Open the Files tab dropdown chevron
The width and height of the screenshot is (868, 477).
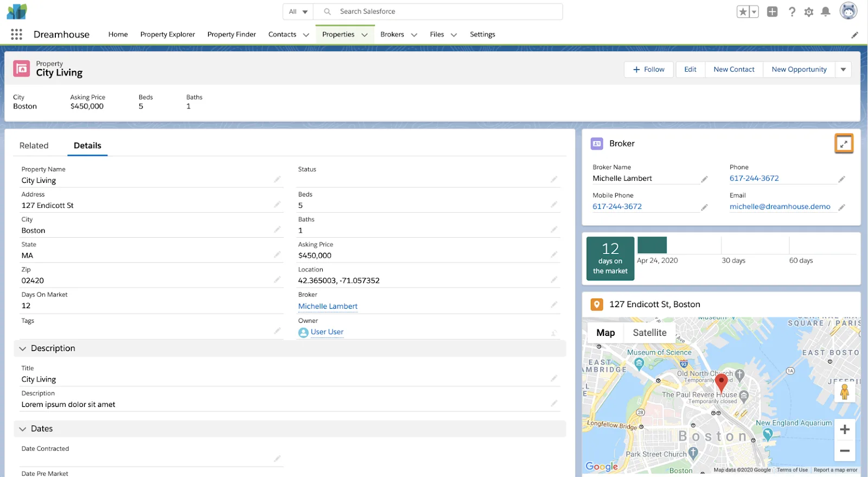(454, 35)
